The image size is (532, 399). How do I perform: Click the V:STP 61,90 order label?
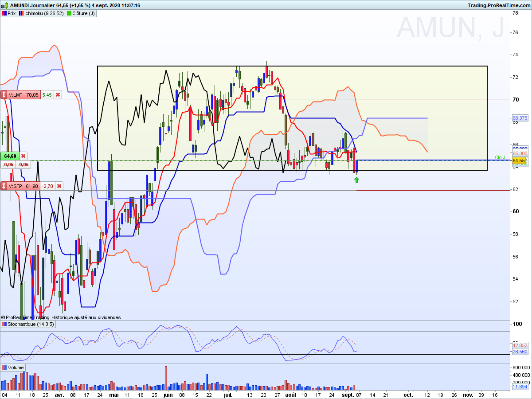pyautogui.click(x=24, y=186)
